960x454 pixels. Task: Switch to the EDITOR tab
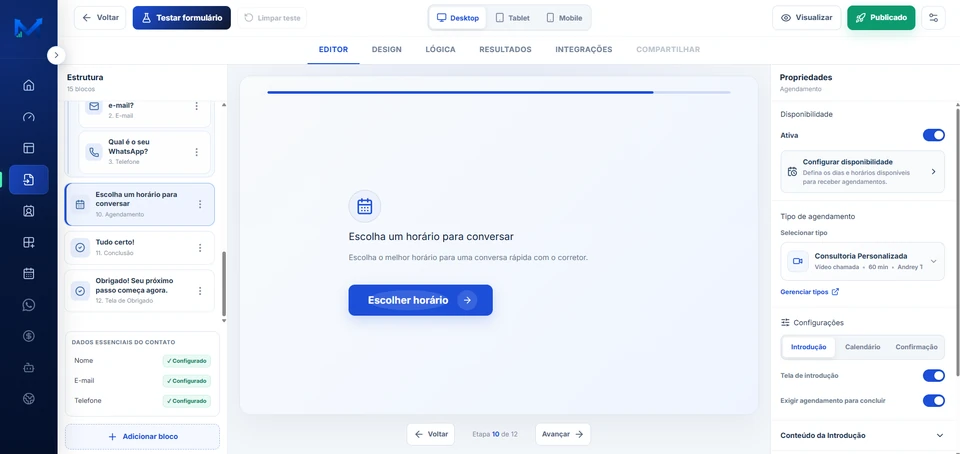coord(334,50)
